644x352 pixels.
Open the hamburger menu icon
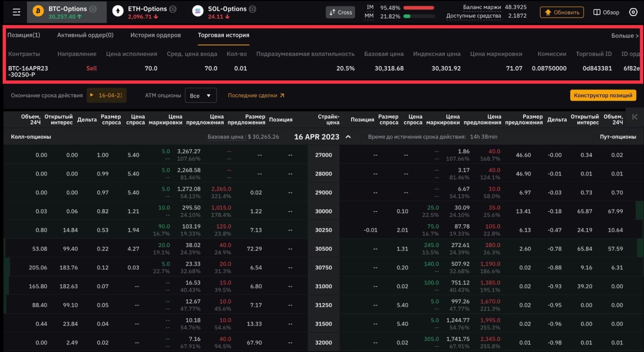pyautogui.click(x=16, y=12)
